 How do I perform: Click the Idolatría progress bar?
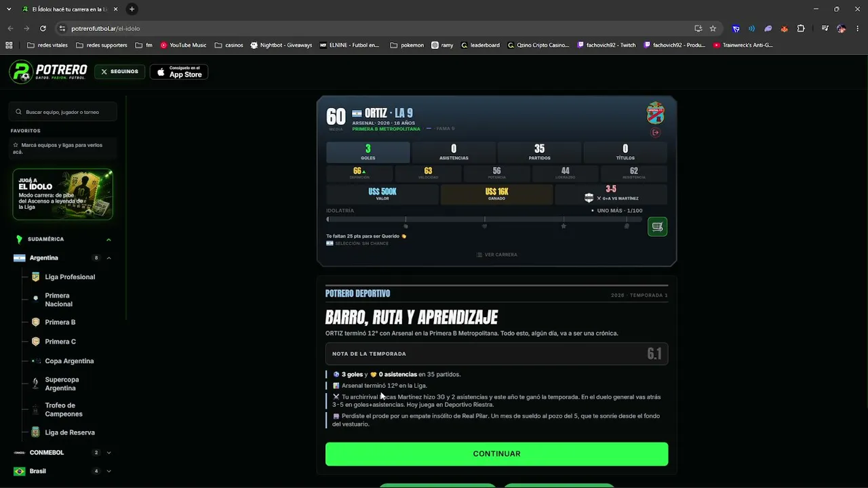pos(484,219)
